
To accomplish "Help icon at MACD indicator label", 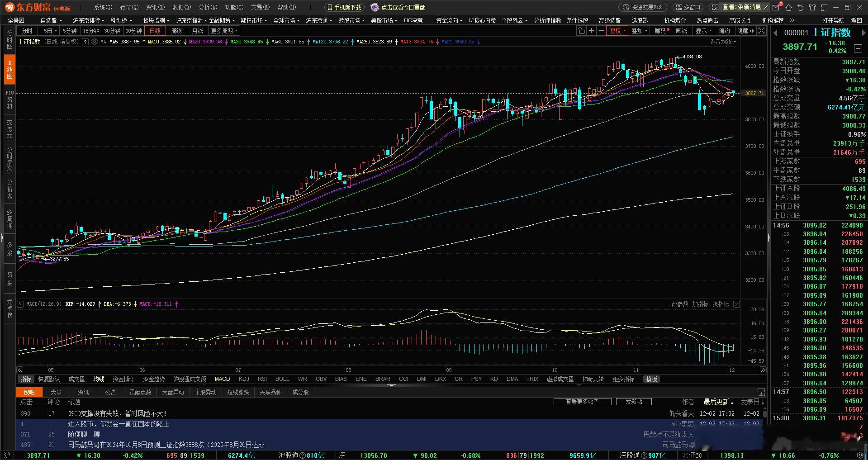I will point(20,304).
